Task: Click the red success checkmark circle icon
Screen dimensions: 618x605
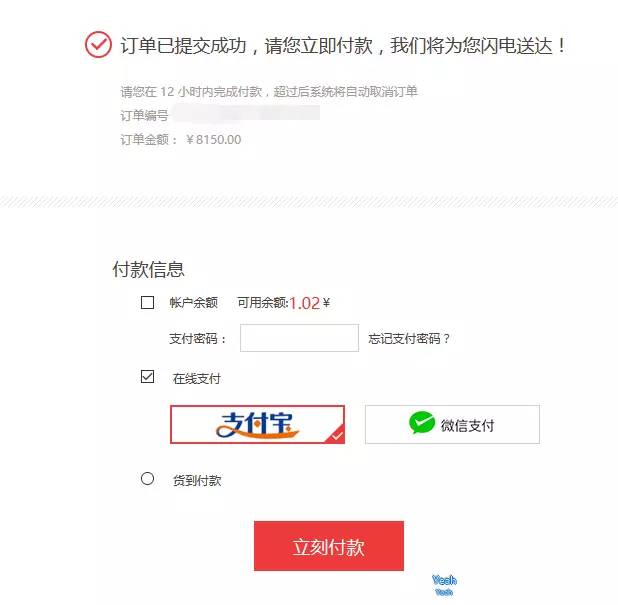Action: pos(98,45)
